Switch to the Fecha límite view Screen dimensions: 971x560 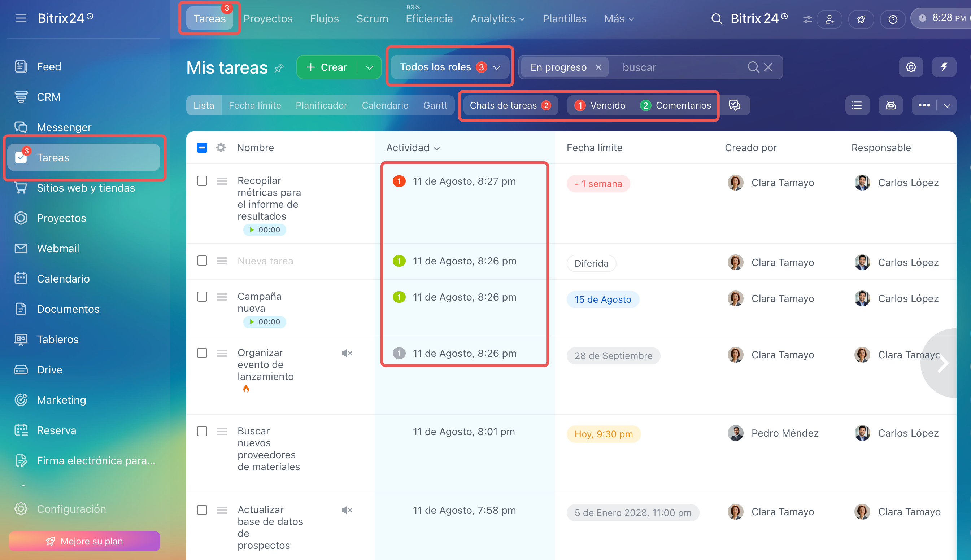coord(255,105)
